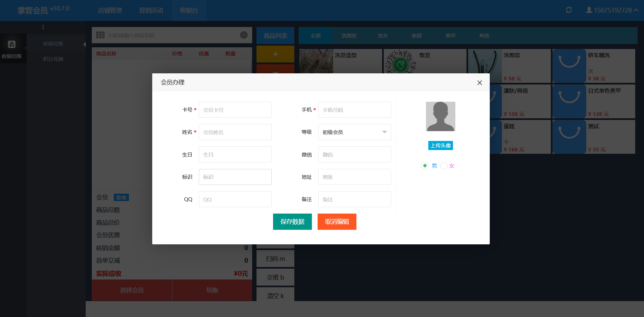Select the 女 gender radio button
This screenshot has height=317, width=644.
pos(444,166)
